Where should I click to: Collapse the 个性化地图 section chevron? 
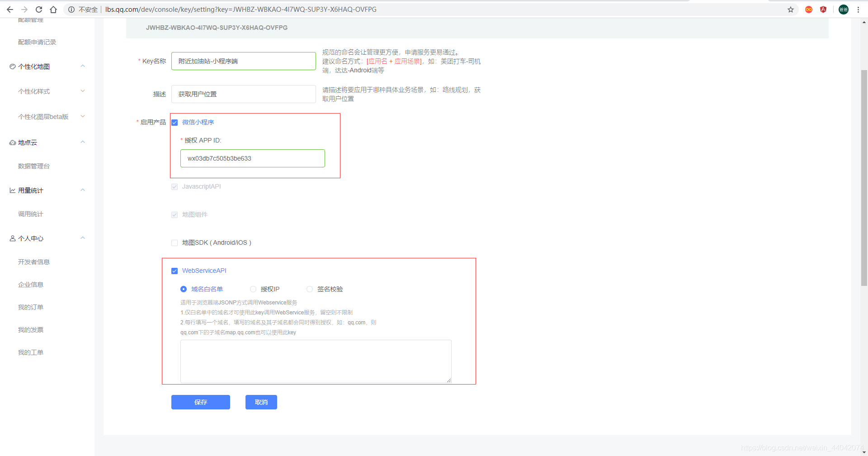(83, 66)
